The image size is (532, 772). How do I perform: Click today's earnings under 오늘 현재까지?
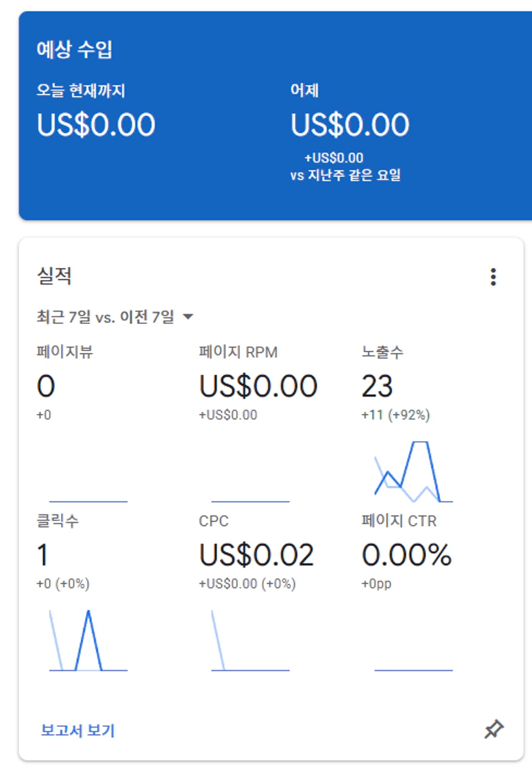[96, 125]
